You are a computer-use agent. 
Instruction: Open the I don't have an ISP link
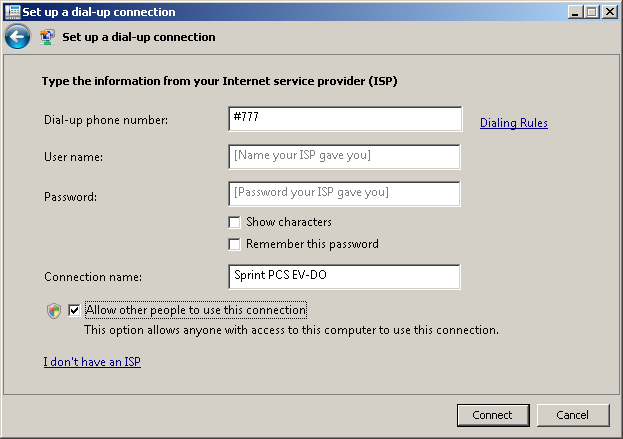pos(92,362)
